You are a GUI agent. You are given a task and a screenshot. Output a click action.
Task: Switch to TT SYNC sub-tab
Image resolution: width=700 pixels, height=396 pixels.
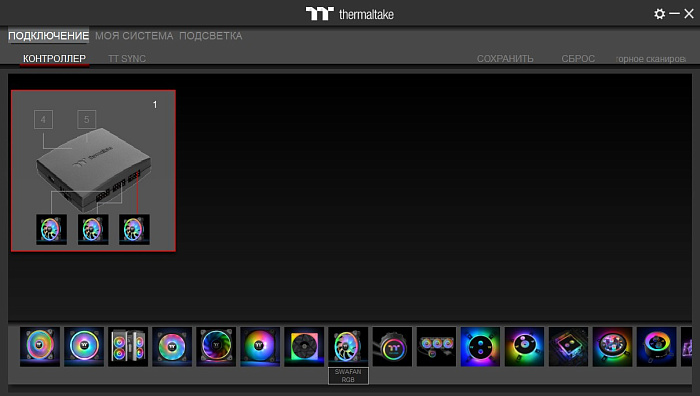pyautogui.click(x=127, y=58)
